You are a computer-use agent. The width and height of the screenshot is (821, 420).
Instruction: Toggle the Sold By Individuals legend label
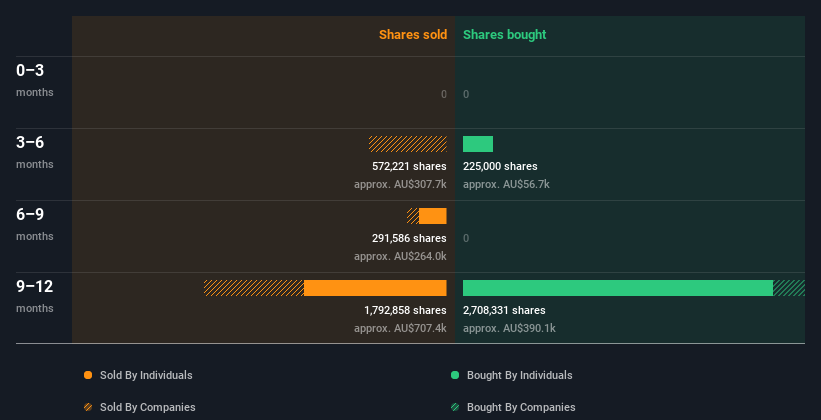[x=146, y=375]
